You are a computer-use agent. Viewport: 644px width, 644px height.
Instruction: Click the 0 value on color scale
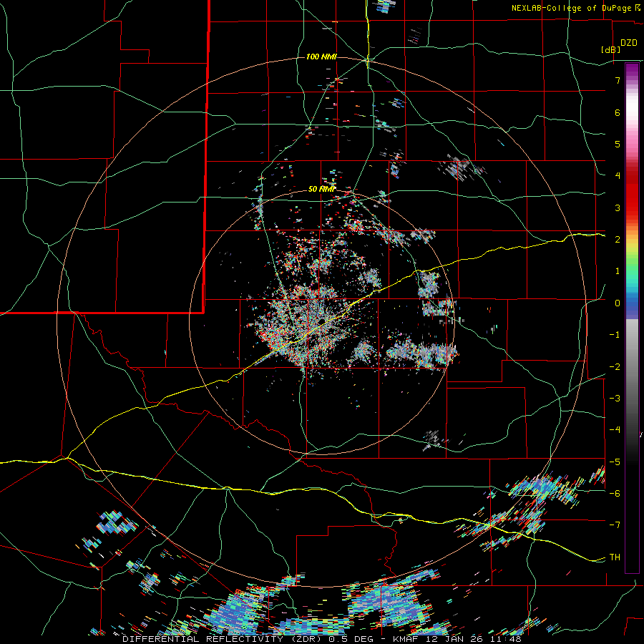(x=618, y=303)
